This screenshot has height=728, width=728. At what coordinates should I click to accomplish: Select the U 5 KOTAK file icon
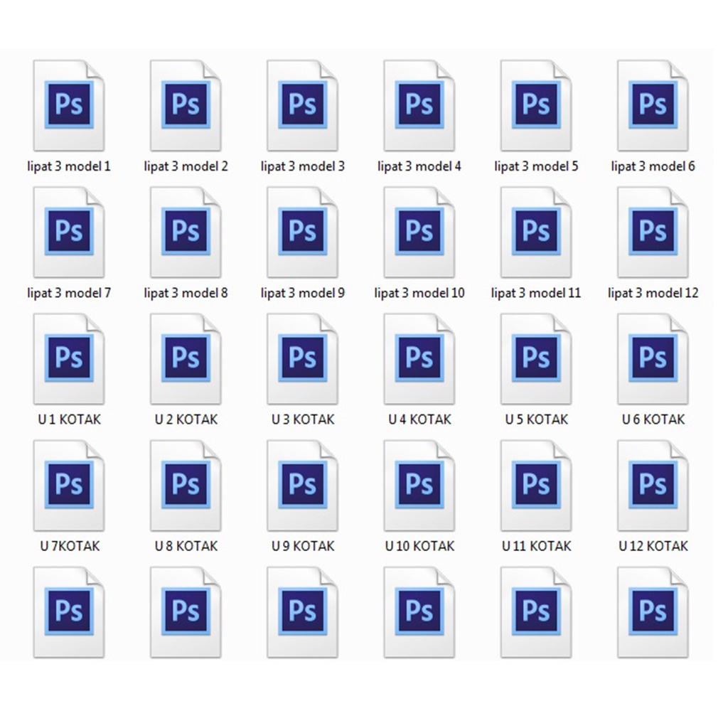(535, 358)
